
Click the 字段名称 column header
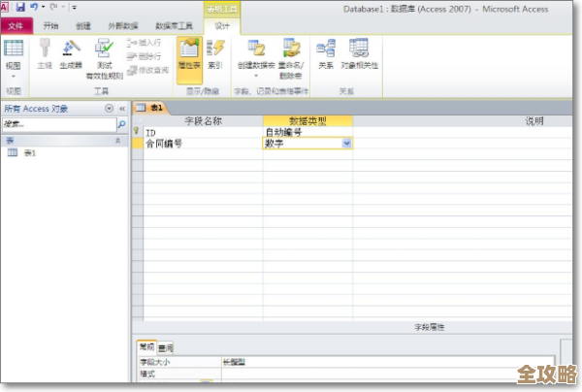coord(203,121)
